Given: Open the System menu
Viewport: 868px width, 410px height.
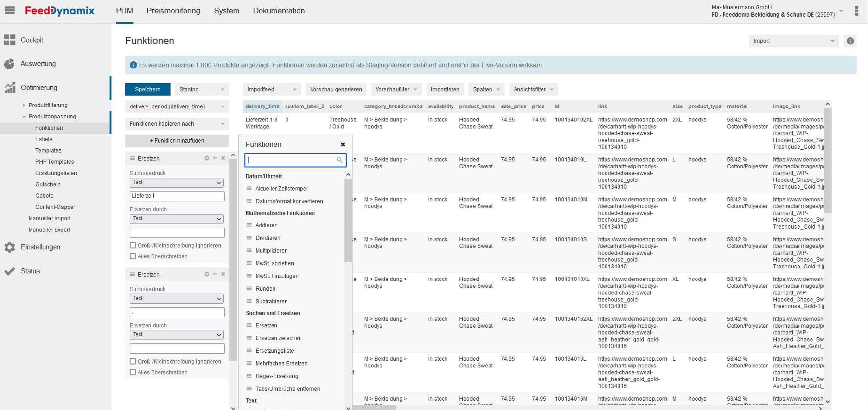Looking at the screenshot, I should click(226, 11).
